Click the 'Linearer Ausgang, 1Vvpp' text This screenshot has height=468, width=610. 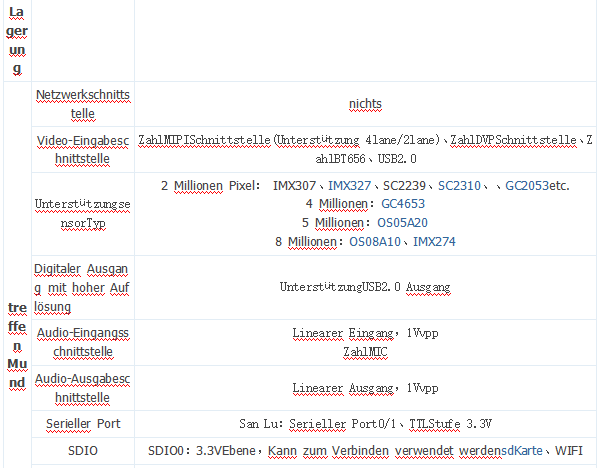(x=365, y=388)
